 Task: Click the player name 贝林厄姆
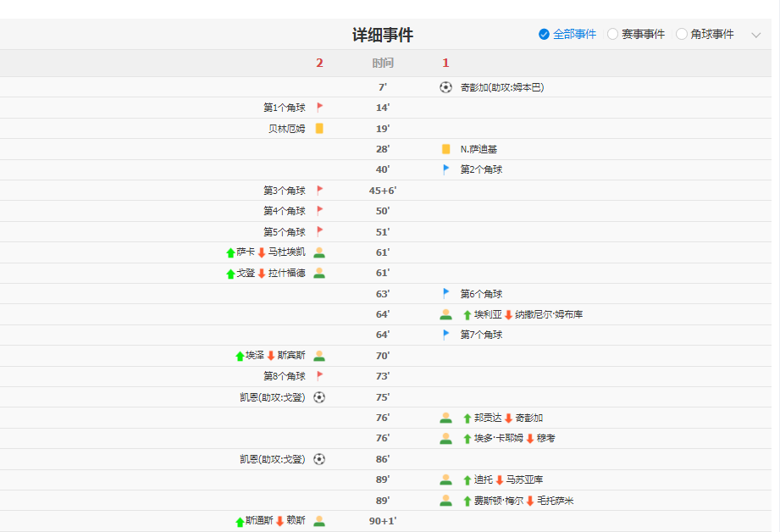tap(287, 129)
